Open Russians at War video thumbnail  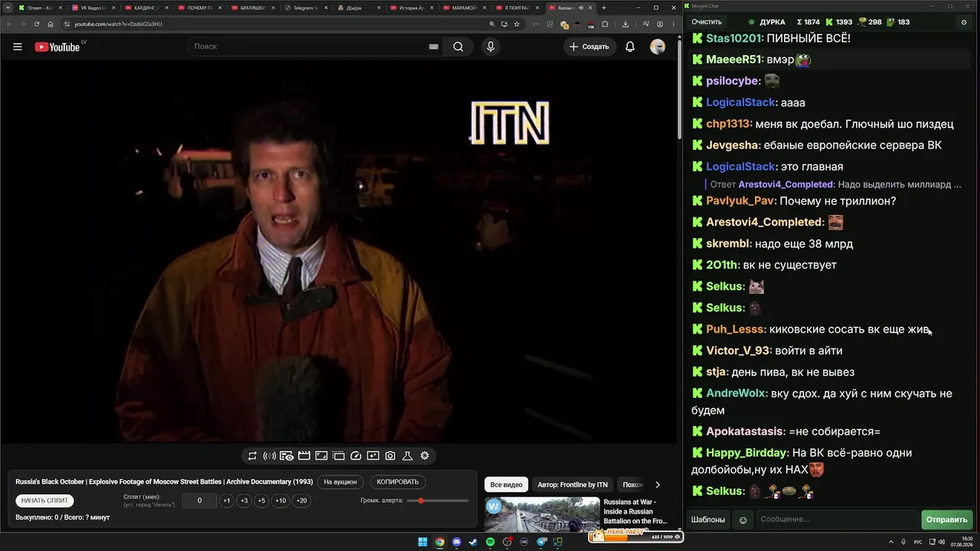pos(542,515)
